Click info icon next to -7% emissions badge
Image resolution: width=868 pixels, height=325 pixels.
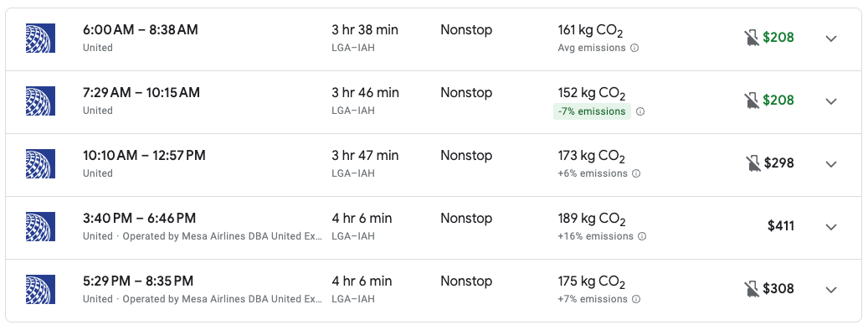(640, 111)
